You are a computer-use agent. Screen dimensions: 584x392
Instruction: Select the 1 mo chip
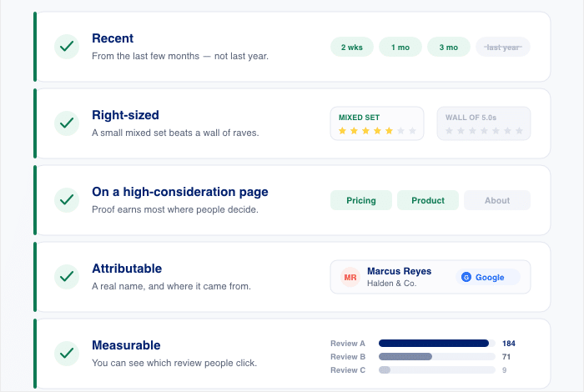[x=400, y=47]
